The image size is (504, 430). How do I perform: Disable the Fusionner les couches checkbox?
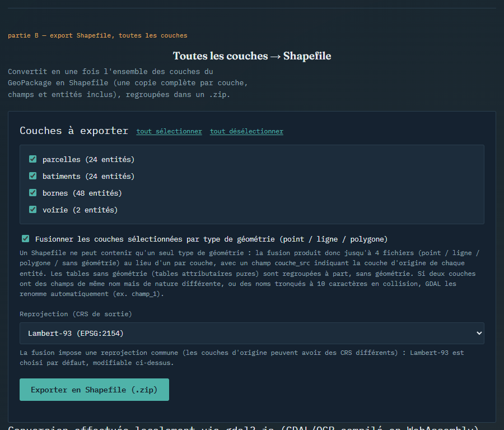click(x=25, y=238)
